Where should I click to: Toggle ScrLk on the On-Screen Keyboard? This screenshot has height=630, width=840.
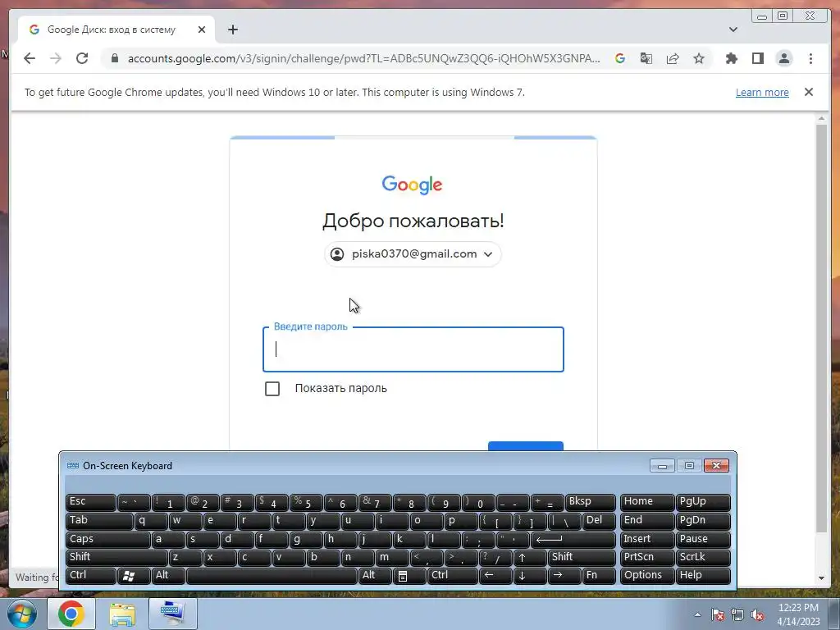tap(703, 557)
